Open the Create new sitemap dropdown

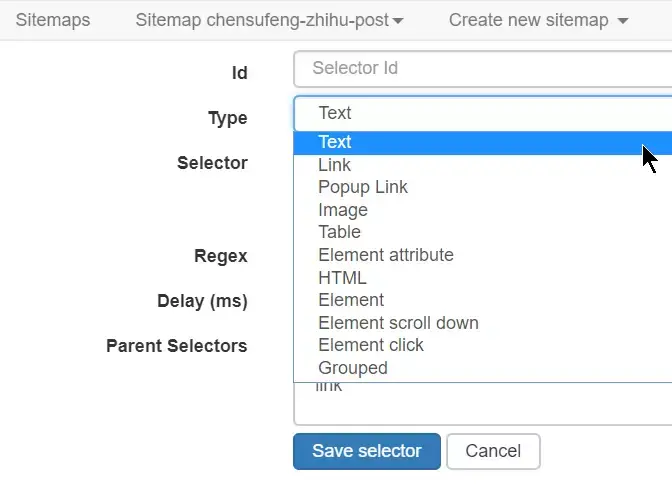[538, 20]
